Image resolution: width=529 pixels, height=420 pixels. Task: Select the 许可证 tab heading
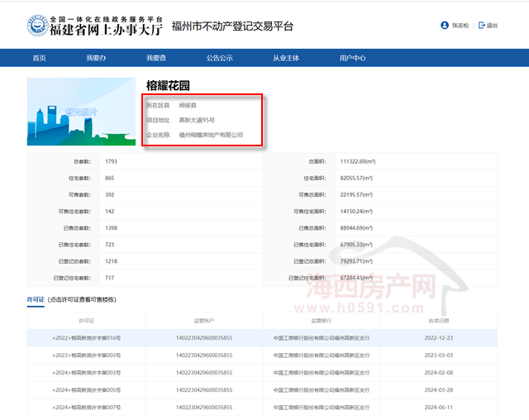point(36,299)
